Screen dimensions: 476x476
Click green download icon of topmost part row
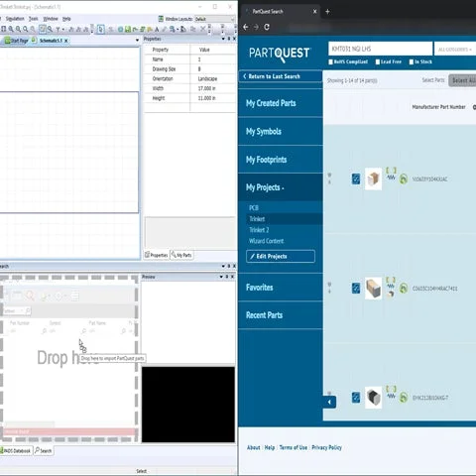(404, 178)
